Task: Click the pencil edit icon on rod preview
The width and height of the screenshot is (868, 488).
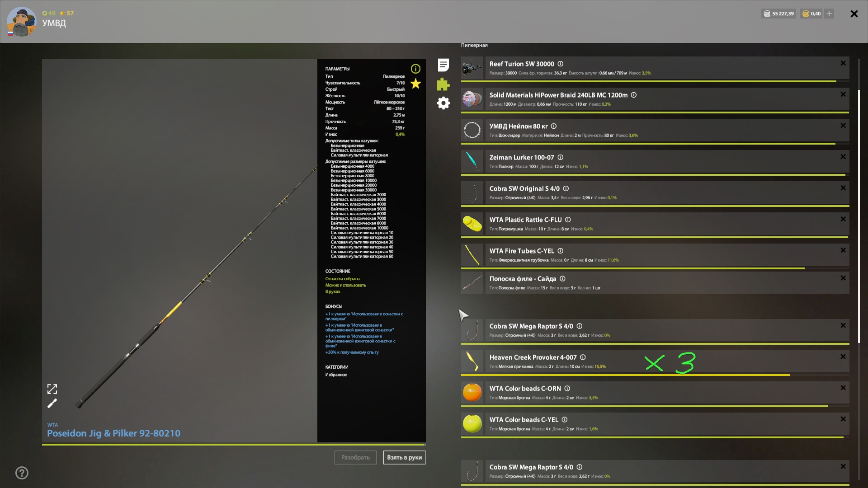Action: (x=52, y=403)
